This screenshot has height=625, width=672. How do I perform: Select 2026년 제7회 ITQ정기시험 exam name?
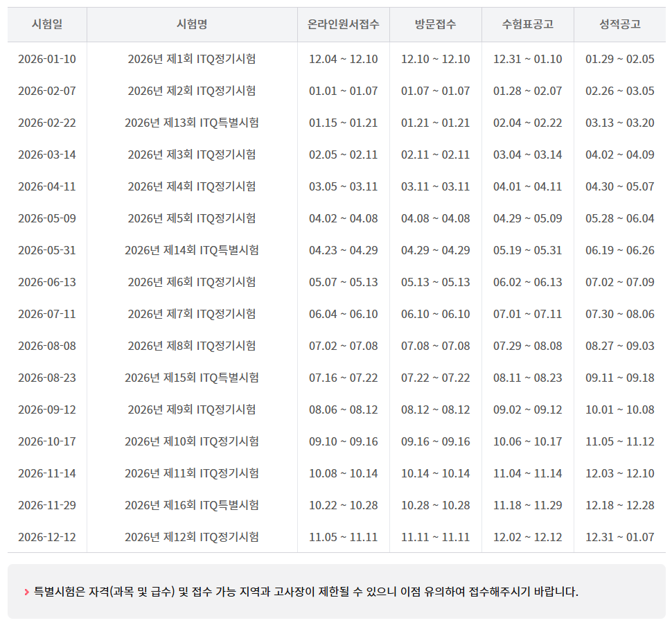192,314
